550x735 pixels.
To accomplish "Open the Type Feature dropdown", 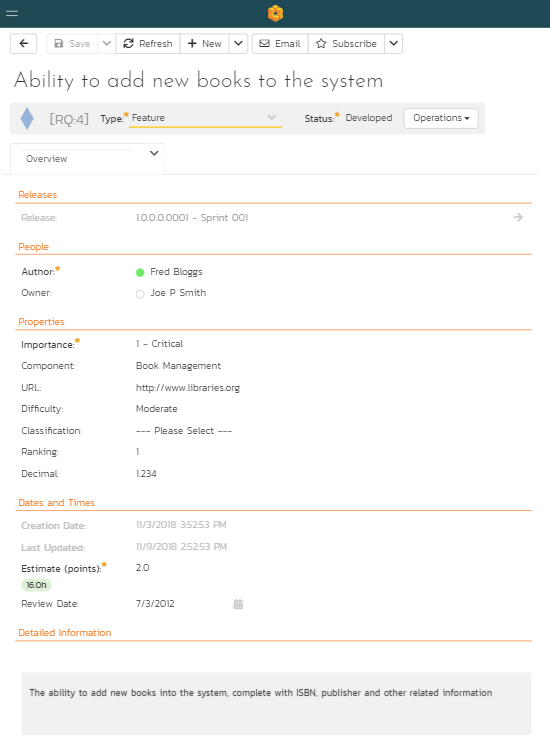I will tap(205, 118).
